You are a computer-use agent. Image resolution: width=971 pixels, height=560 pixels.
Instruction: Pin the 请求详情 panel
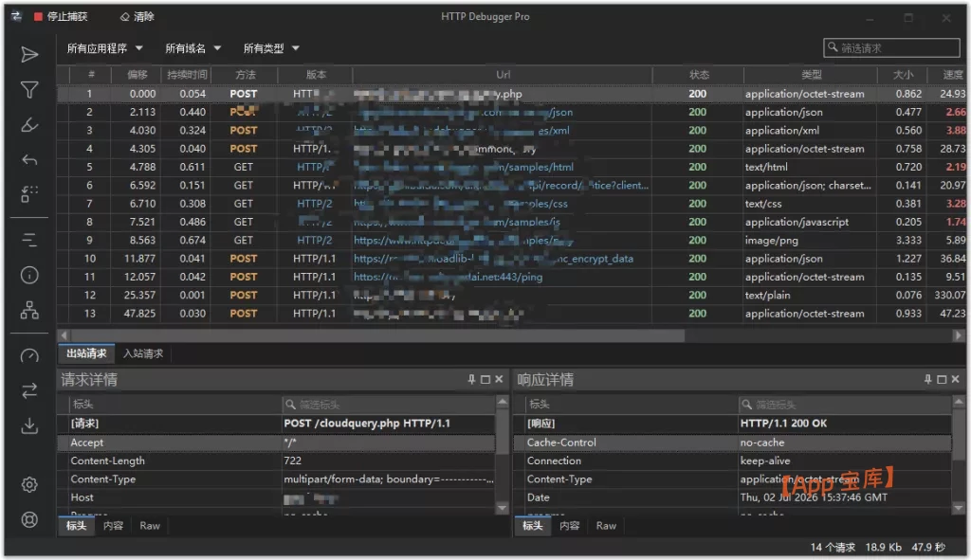471,379
